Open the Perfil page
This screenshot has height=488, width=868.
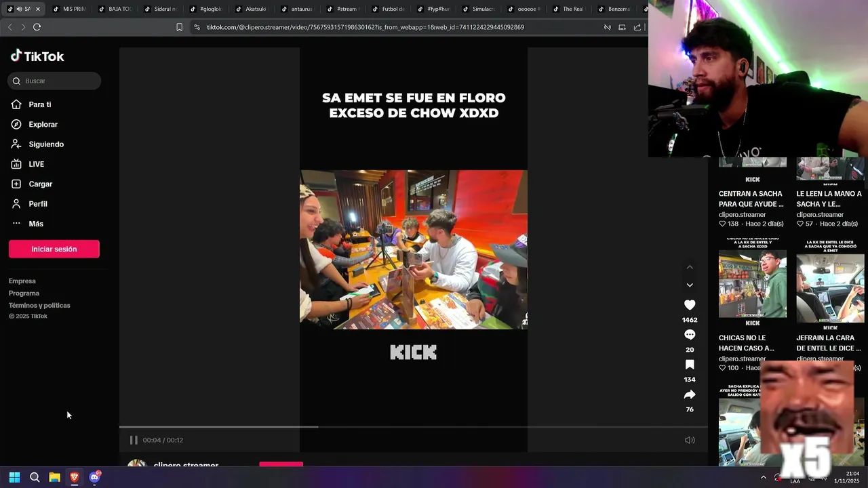(38, 203)
